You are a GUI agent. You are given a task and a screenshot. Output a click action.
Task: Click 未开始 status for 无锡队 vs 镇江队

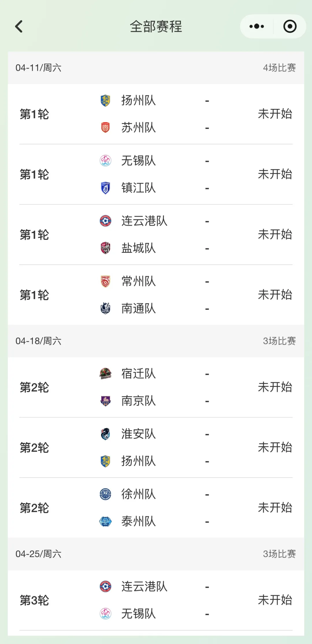tap(275, 174)
